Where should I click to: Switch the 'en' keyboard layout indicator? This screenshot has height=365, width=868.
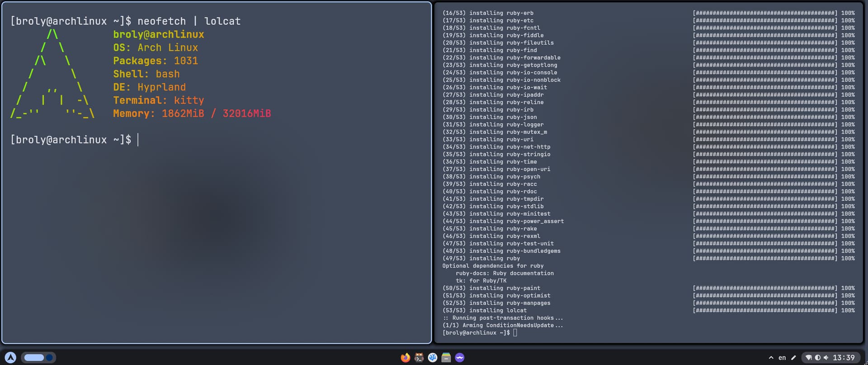click(x=782, y=358)
